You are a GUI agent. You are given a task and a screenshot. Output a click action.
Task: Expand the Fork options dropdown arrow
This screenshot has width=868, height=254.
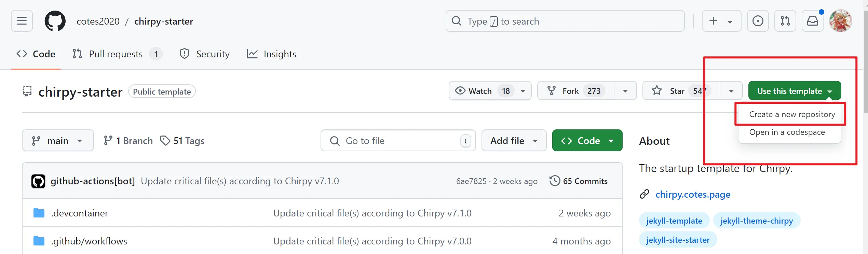(x=625, y=91)
